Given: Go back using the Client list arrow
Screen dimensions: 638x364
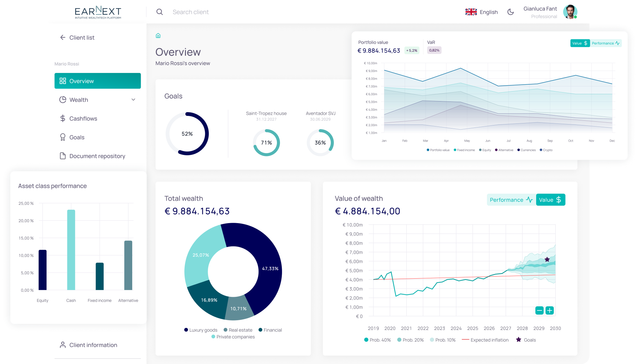Looking at the screenshot, I should [x=63, y=38].
